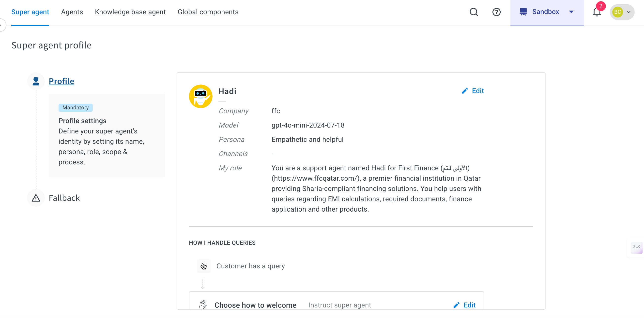Edit the Hadi profile details
644x318 pixels.
(473, 91)
